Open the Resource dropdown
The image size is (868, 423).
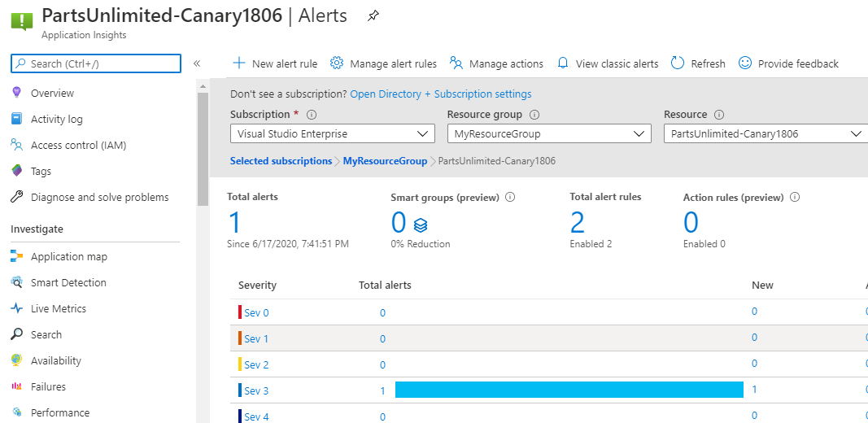coord(765,133)
